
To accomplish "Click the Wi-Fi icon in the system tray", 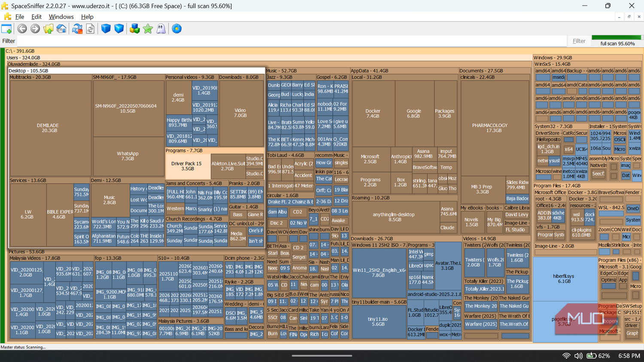I will click(566, 356).
